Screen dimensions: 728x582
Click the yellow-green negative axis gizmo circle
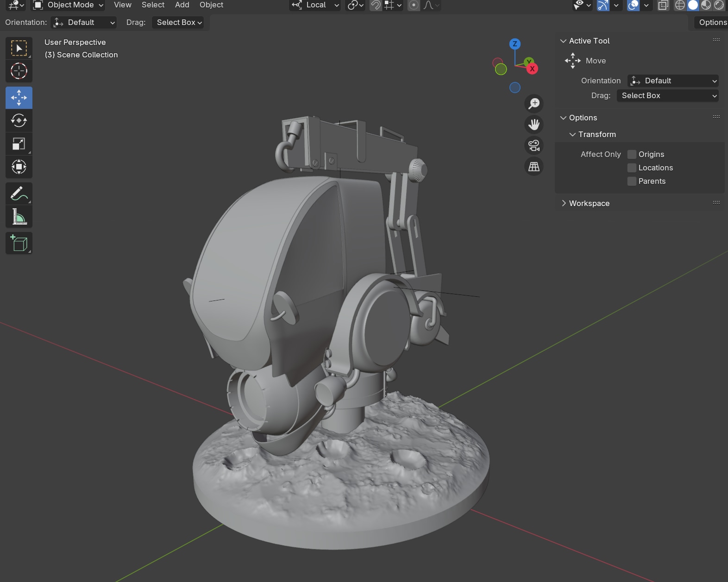pos(501,69)
